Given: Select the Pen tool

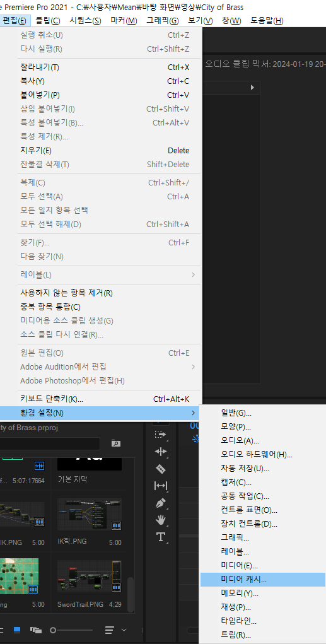Looking at the screenshot, I should tap(160, 503).
